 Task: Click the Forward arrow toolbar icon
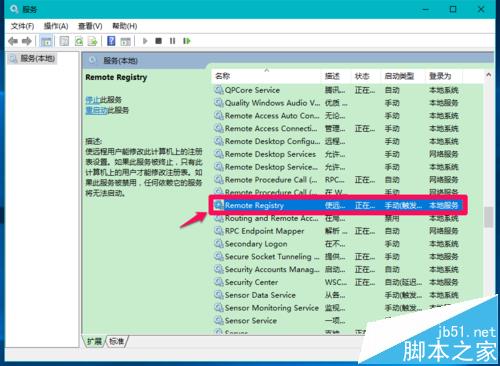[x=27, y=41]
